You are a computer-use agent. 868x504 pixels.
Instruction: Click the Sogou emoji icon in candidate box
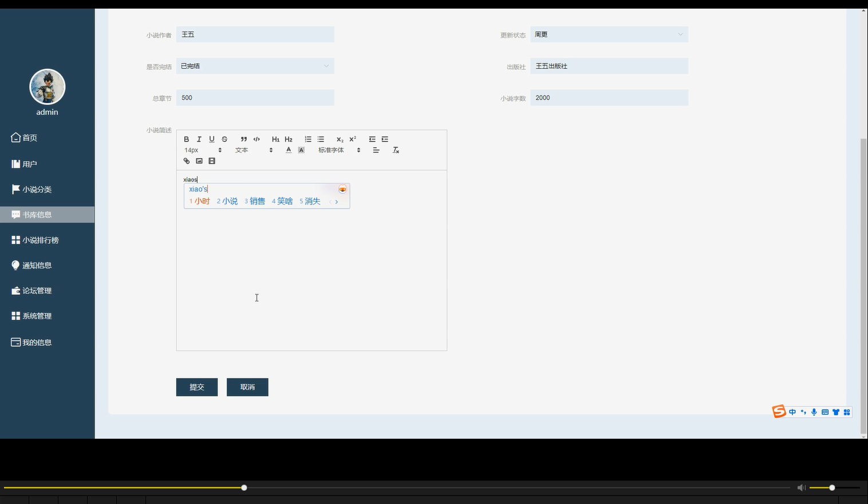[342, 189]
